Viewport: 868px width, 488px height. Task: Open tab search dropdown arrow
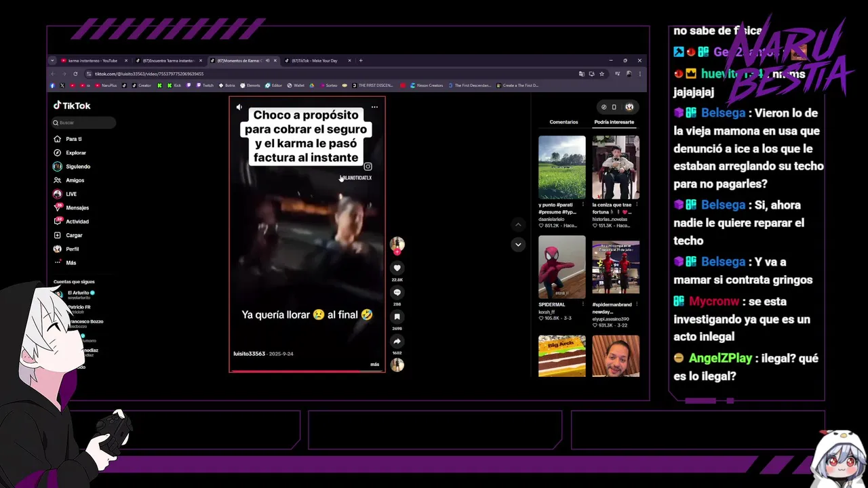coord(52,60)
